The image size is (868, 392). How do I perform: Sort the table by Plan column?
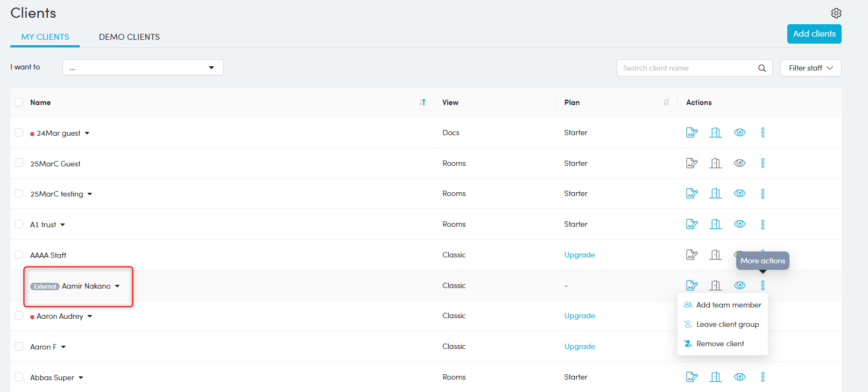coord(666,102)
